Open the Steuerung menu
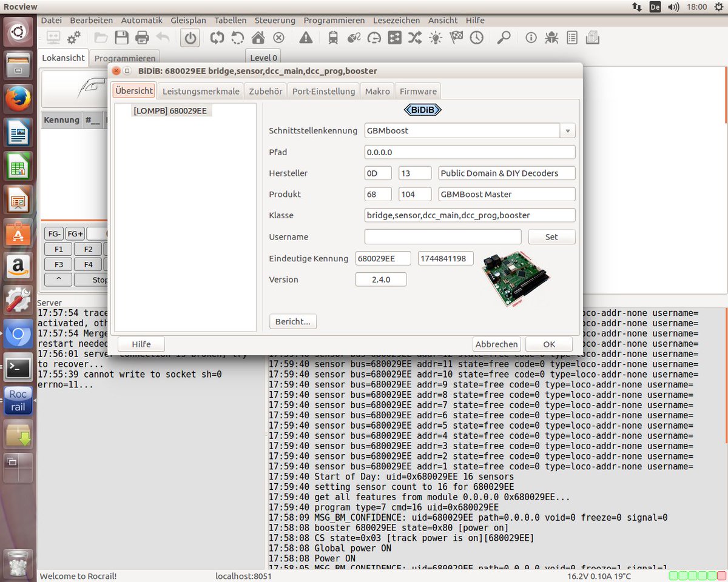 pos(275,20)
